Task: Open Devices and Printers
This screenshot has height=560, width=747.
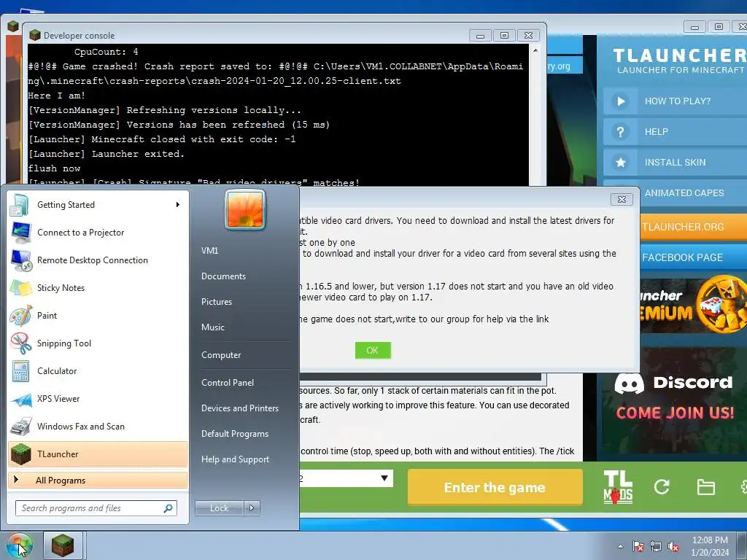Action: point(239,408)
